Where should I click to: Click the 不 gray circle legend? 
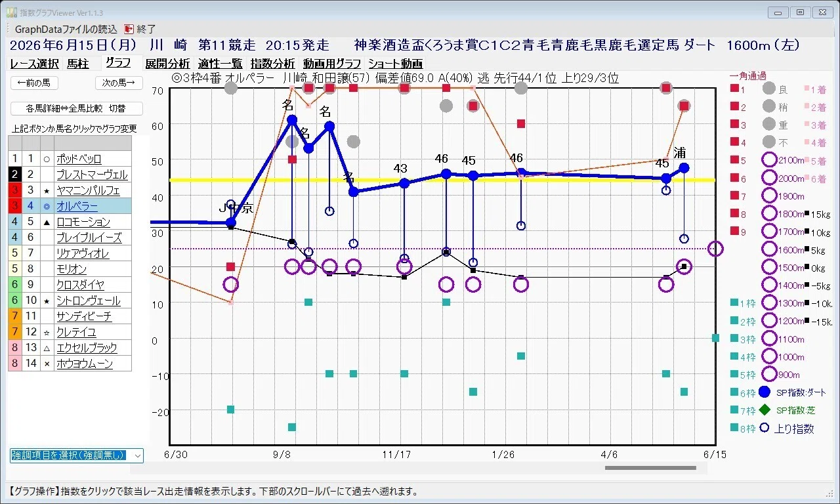(769, 142)
